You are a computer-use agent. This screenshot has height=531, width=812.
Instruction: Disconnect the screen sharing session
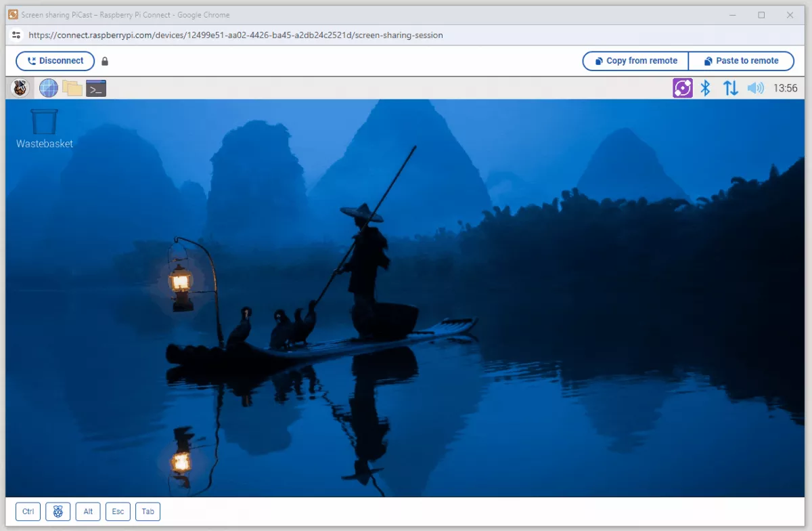click(55, 61)
